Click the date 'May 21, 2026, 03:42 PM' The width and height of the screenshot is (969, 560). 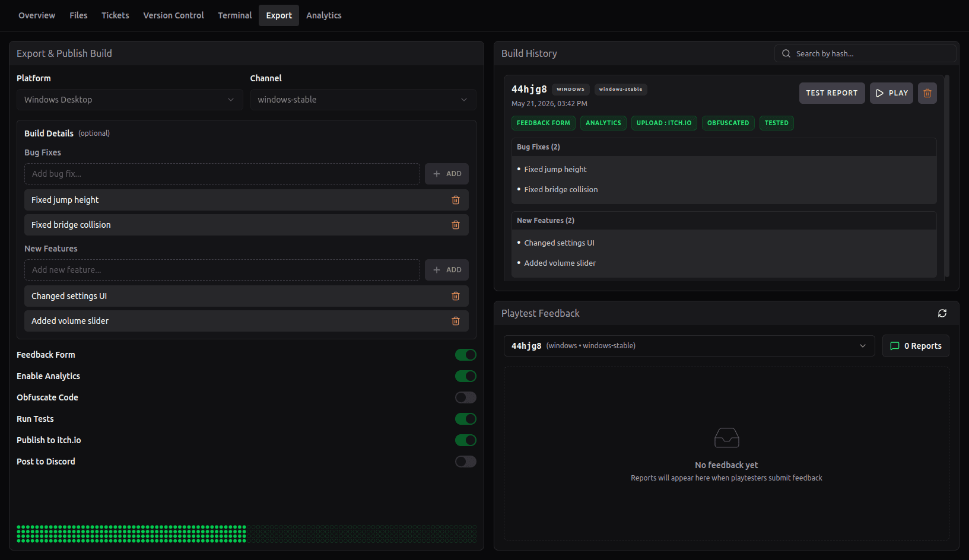click(549, 104)
